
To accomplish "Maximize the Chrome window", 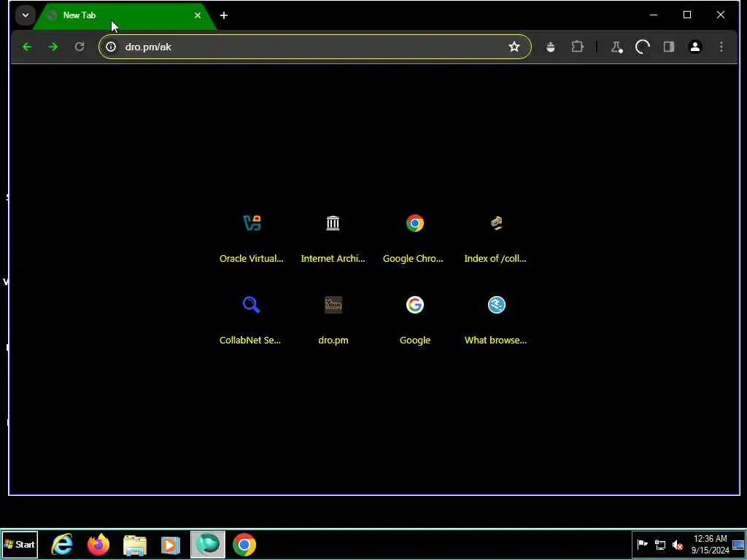I will tap(687, 15).
